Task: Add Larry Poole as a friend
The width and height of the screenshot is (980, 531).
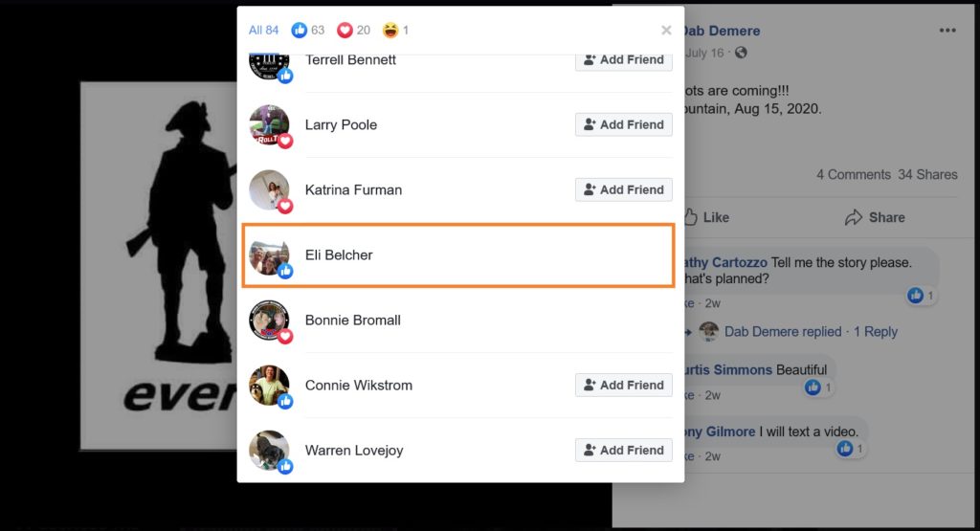Action: (624, 124)
